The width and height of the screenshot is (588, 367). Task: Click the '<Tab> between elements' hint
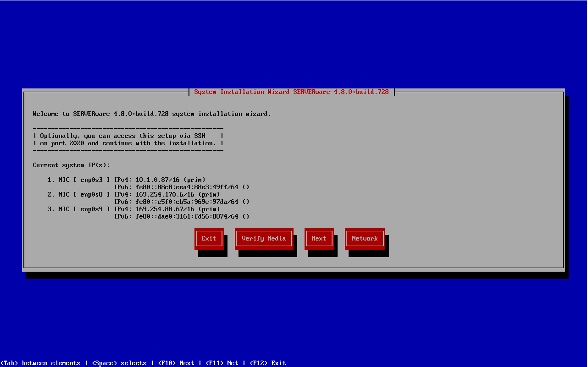[40, 363]
